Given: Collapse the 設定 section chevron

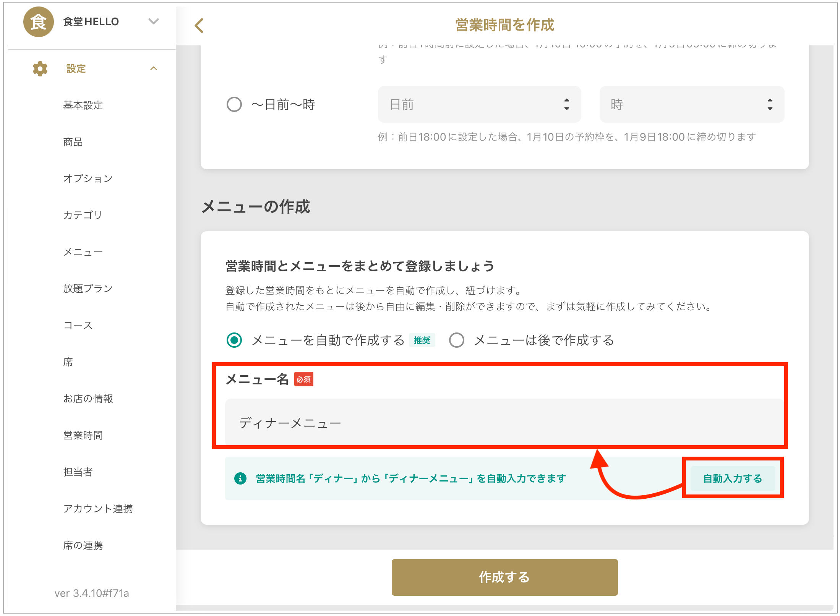Looking at the screenshot, I should [x=154, y=69].
